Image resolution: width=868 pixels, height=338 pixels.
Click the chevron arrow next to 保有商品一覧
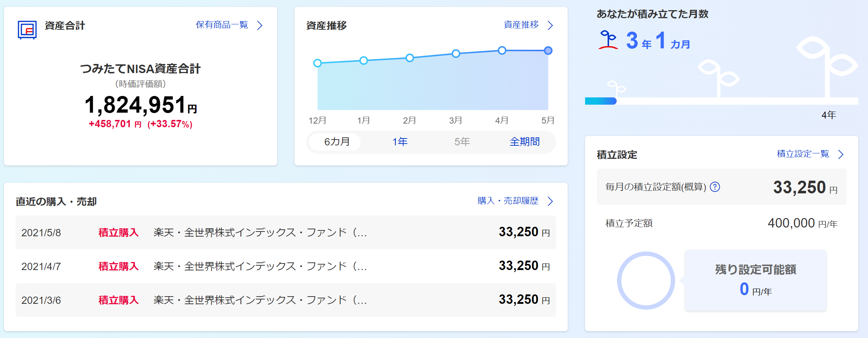(x=260, y=25)
